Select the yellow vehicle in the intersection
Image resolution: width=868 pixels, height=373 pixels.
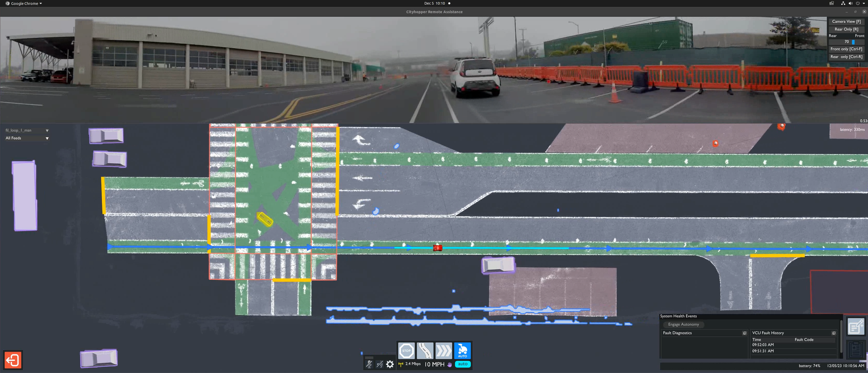[265, 219]
